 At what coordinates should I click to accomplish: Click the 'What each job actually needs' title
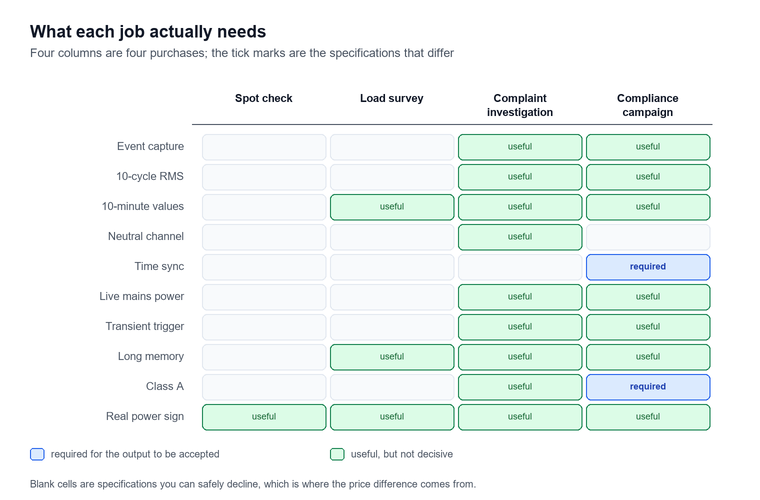coord(148,32)
